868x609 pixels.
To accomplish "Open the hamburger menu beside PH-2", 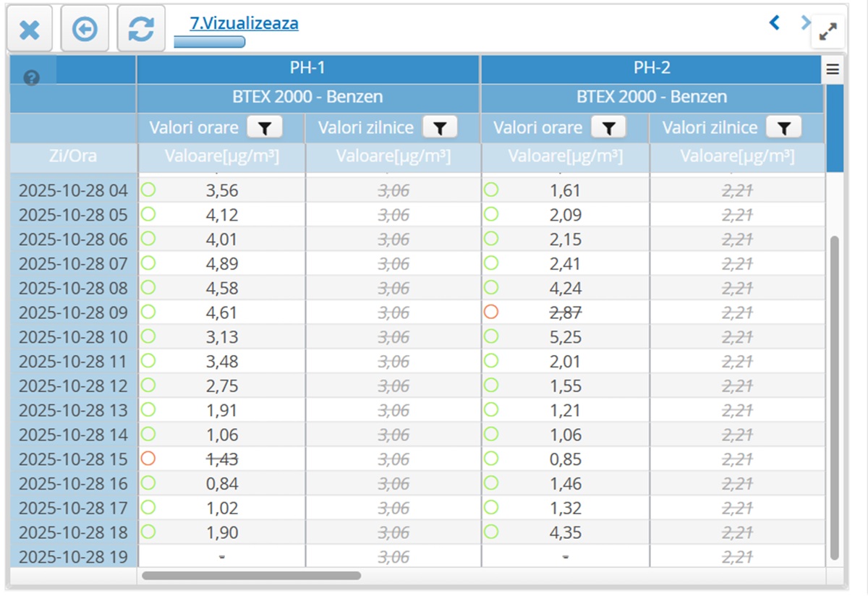I will (x=833, y=69).
